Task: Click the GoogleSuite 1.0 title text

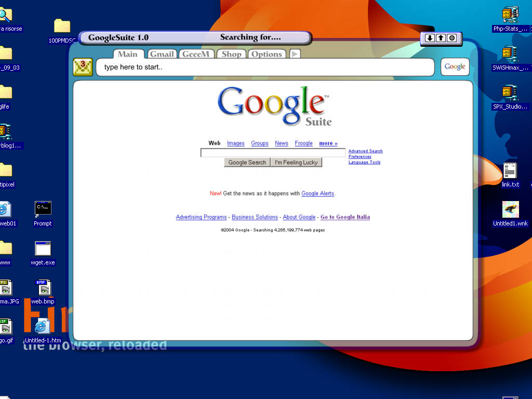Action: [118, 37]
